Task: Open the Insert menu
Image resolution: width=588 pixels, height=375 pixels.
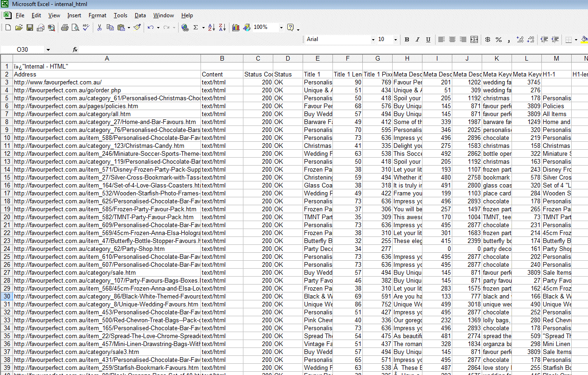Action: [x=74, y=15]
